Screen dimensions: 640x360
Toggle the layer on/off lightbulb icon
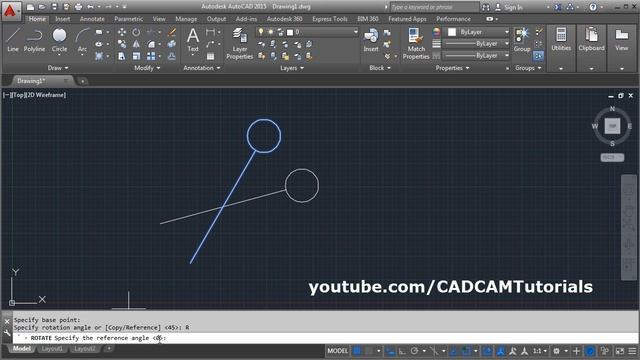[x=261, y=32]
